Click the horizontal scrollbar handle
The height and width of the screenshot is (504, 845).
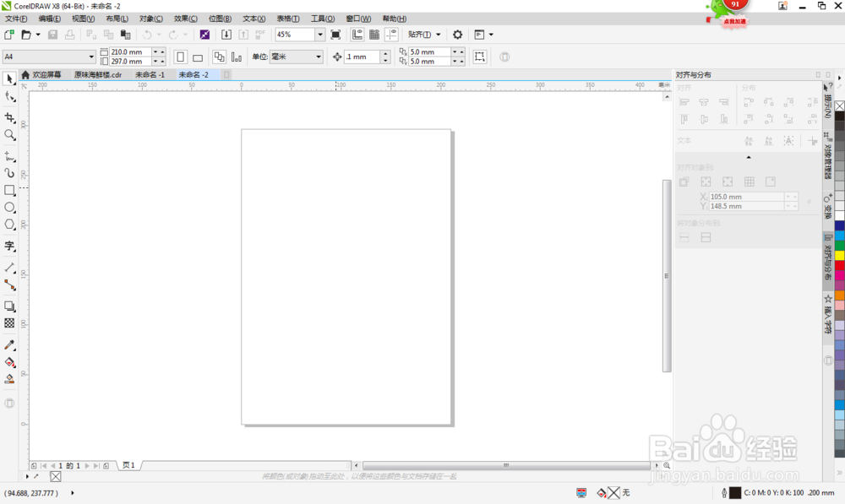tap(506, 465)
